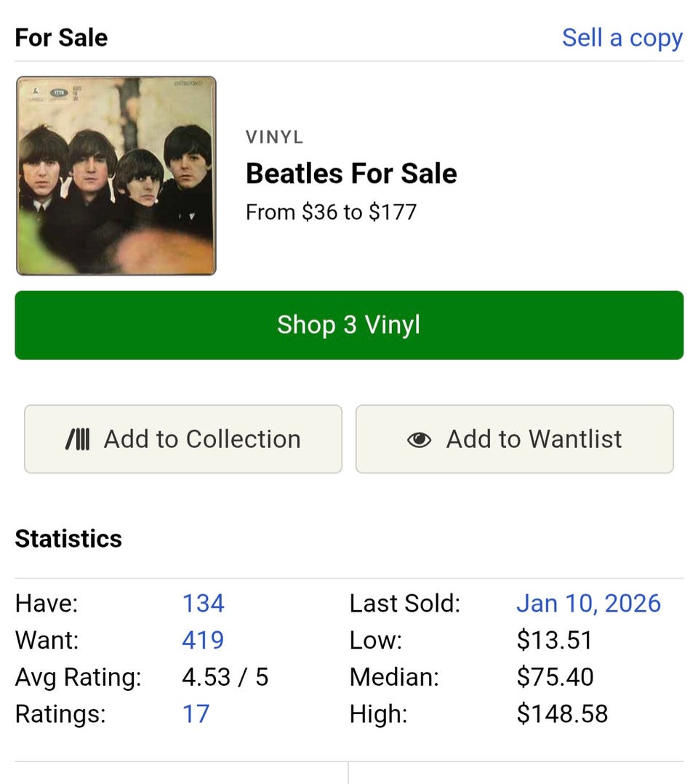
Task: Click the From $36 to $177 price range
Action: click(331, 212)
